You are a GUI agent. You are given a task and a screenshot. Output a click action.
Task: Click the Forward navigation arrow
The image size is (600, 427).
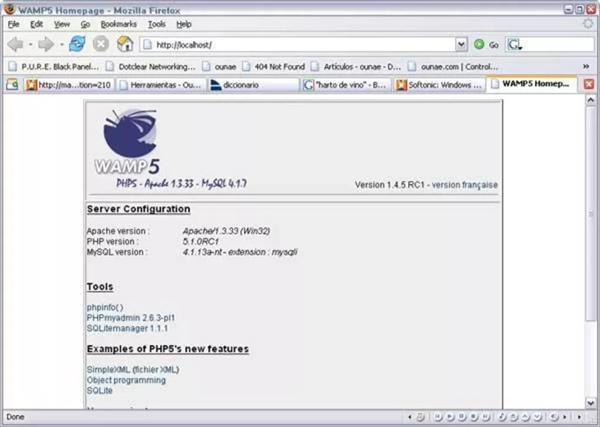click(x=46, y=44)
